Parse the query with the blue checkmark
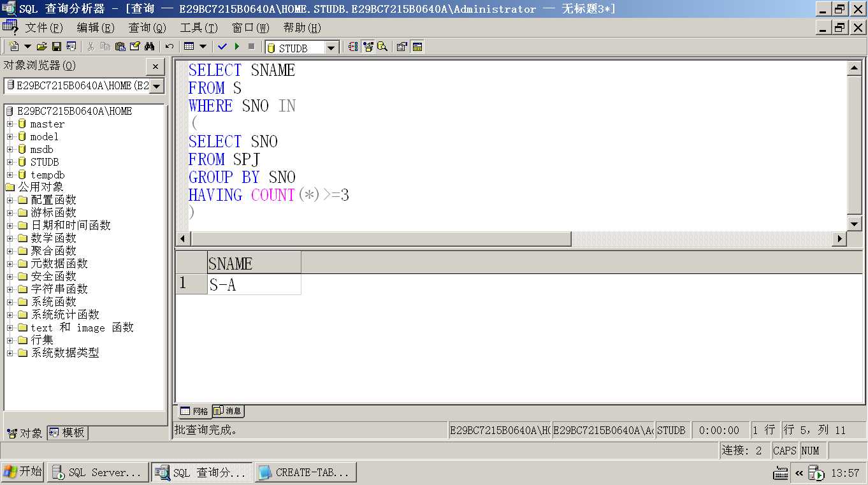Screen dimensions: 868x485 tap(222, 47)
